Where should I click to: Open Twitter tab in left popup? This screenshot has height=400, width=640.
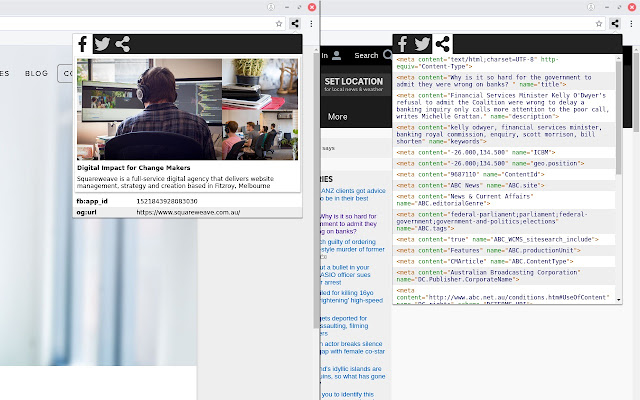102,44
